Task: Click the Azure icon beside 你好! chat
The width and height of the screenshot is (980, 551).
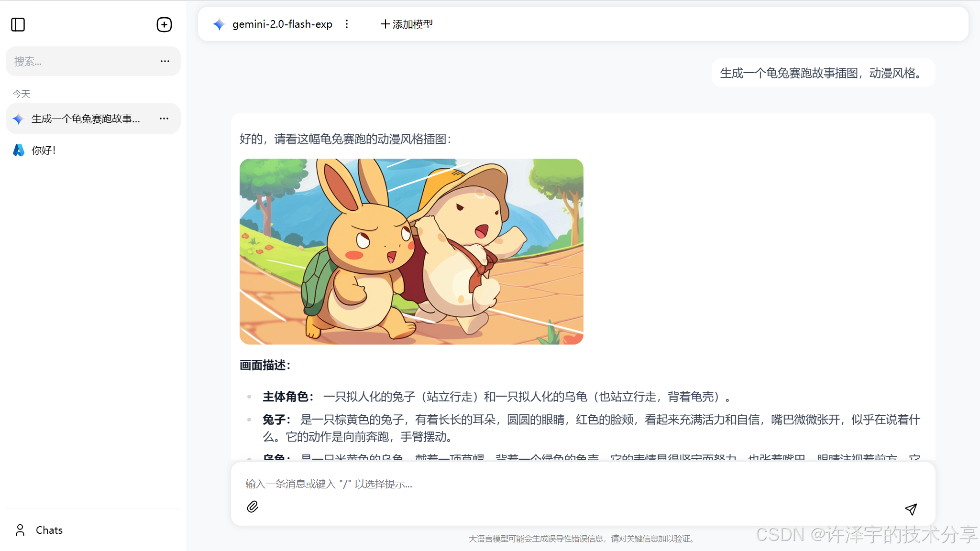Action: [x=18, y=150]
